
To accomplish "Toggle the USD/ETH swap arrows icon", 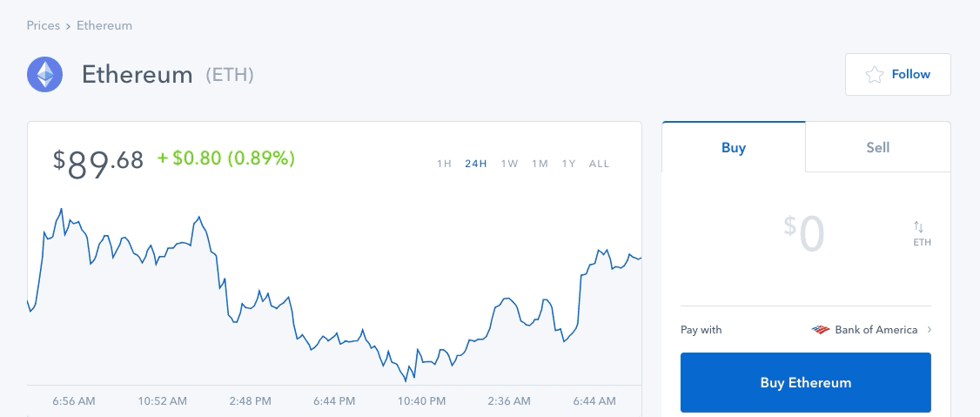I will 918,226.
